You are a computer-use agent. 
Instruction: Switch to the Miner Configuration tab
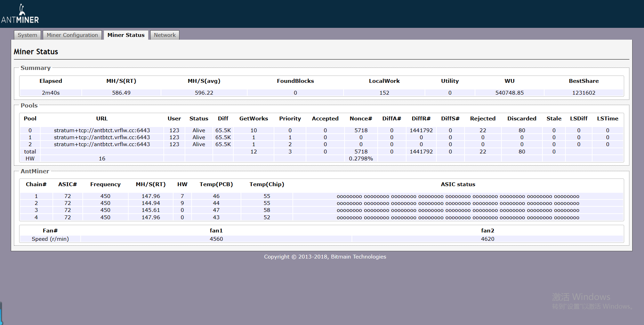click(x=72, y=35)
